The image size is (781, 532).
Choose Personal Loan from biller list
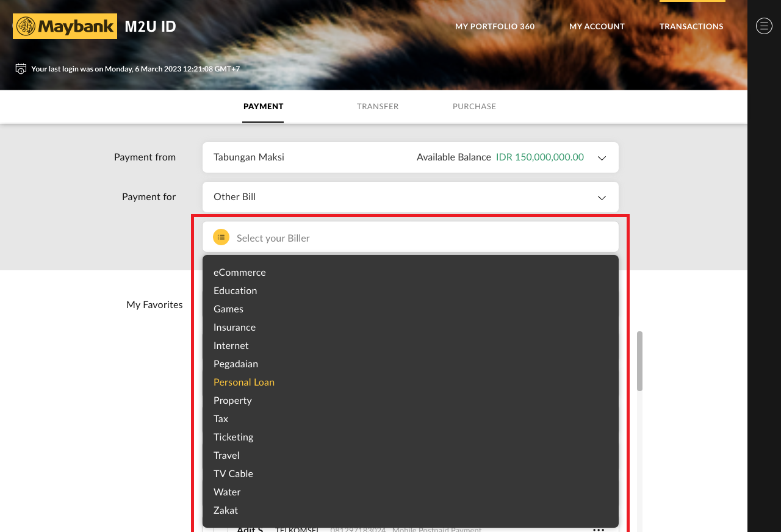tap(244, 383)
